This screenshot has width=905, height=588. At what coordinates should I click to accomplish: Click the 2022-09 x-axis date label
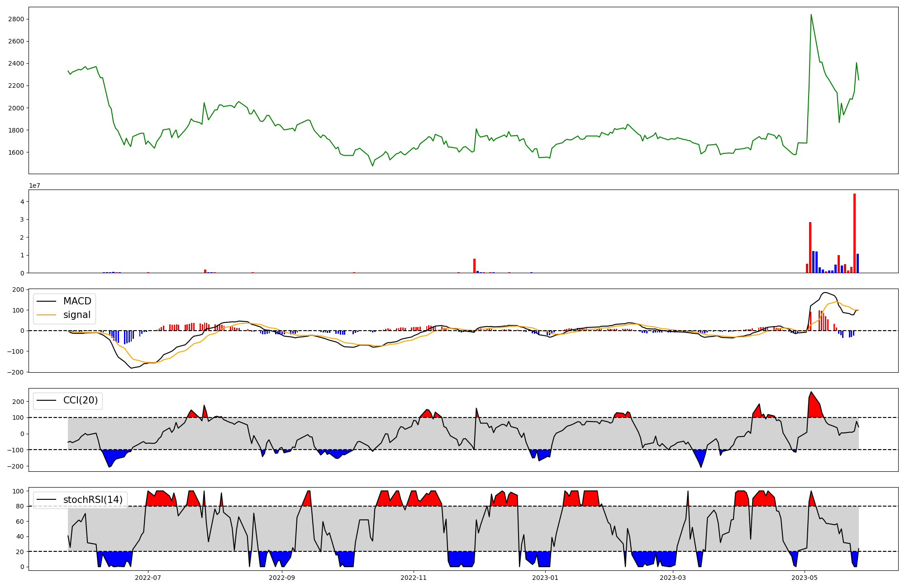point(282,578)
